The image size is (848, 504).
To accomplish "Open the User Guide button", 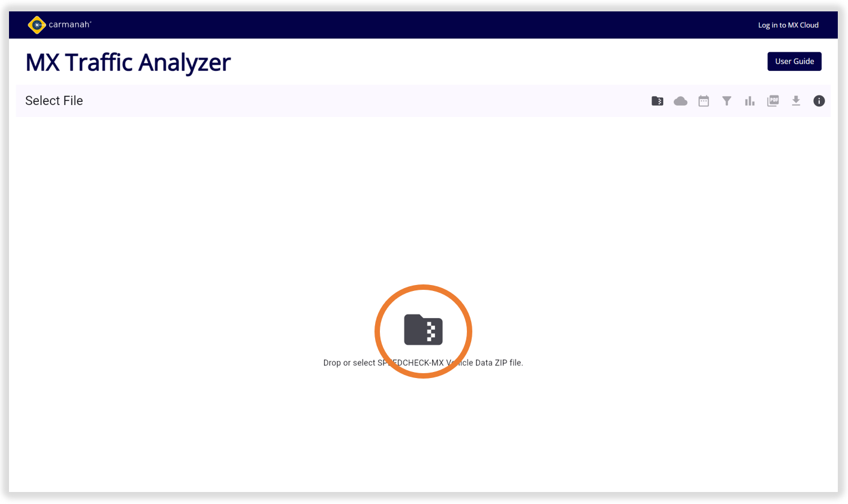I will 795,61.
